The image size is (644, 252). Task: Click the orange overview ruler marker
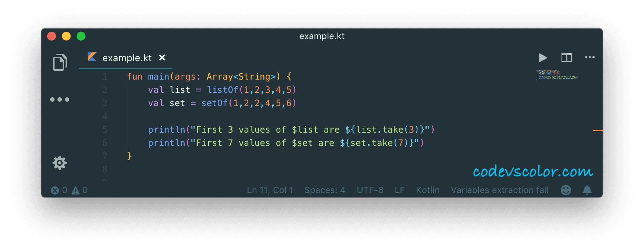click(x=598, y=130)
